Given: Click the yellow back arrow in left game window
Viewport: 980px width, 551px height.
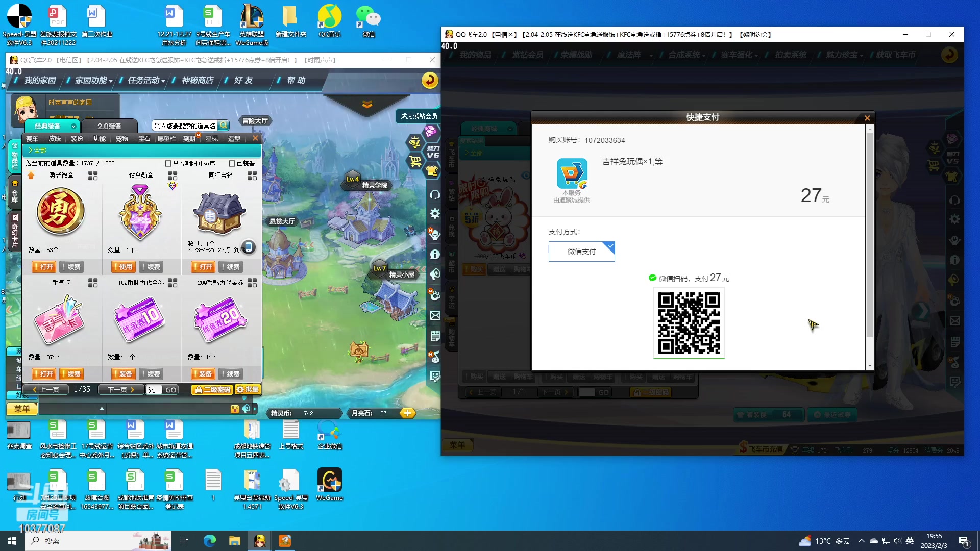Looking at the screenshot, I should pos(430,80).
